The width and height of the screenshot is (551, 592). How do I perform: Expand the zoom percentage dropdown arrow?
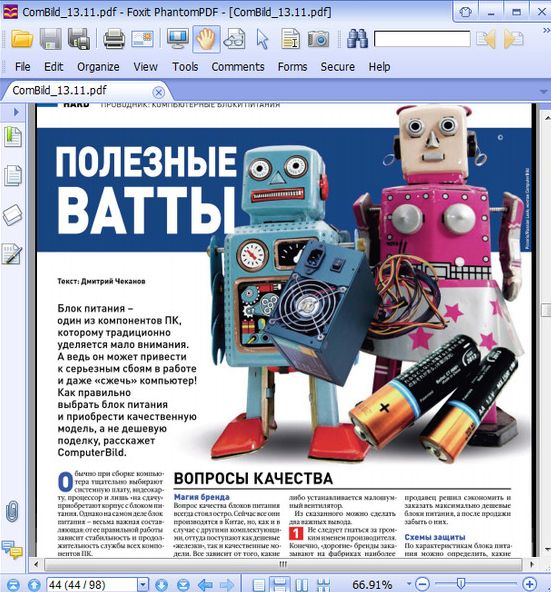[x=409, y=584]
